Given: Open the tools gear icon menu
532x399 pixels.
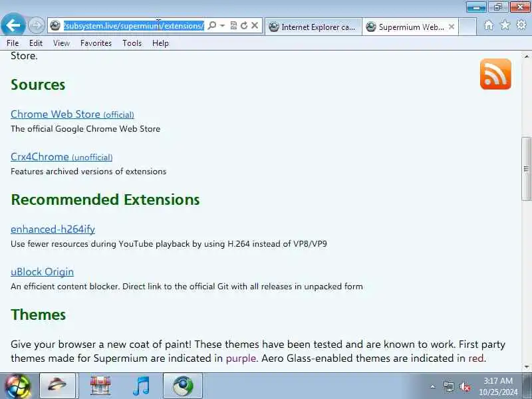Looking at the screenshot, I should pyautogui.click(x=521, y=25).
